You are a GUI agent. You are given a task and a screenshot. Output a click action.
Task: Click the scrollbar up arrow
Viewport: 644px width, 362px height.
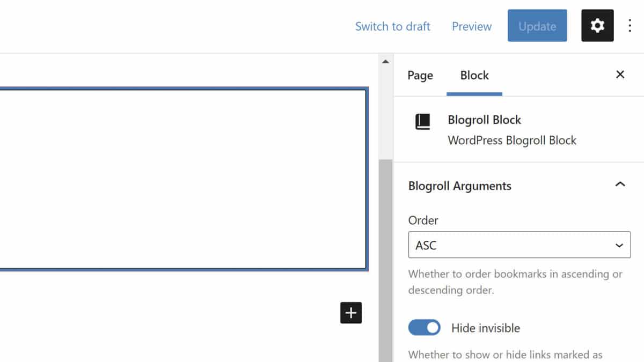point(385,62)
